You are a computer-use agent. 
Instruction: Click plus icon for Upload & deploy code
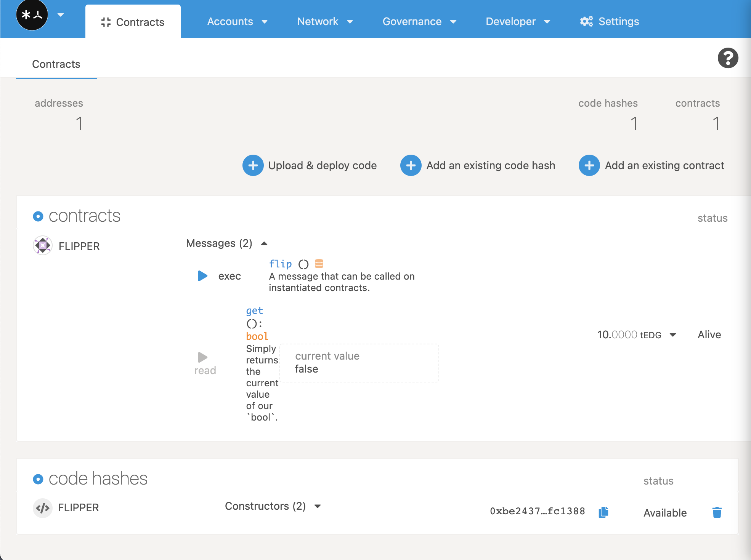pyautogui.click(x=253, y=165)
